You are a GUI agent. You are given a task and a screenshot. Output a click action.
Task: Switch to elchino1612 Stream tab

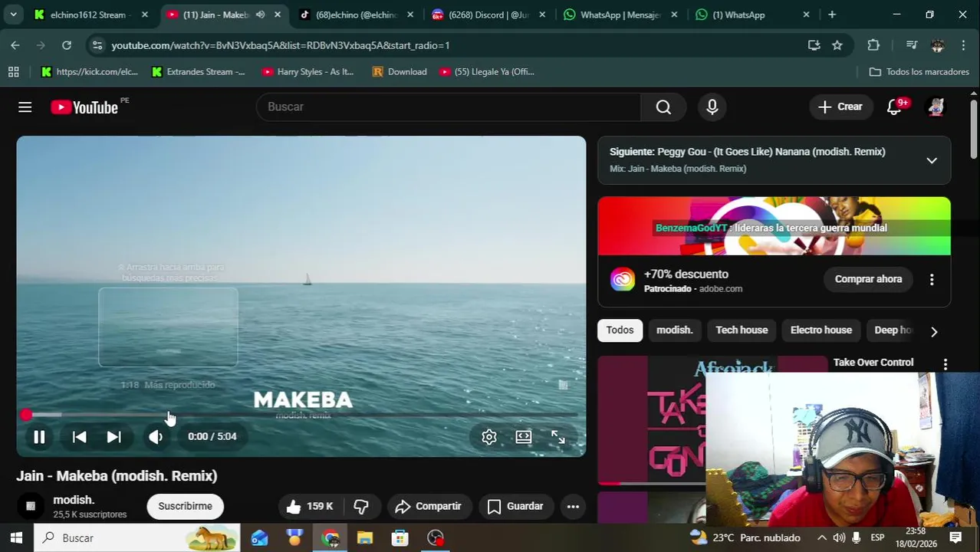(90, 15)
